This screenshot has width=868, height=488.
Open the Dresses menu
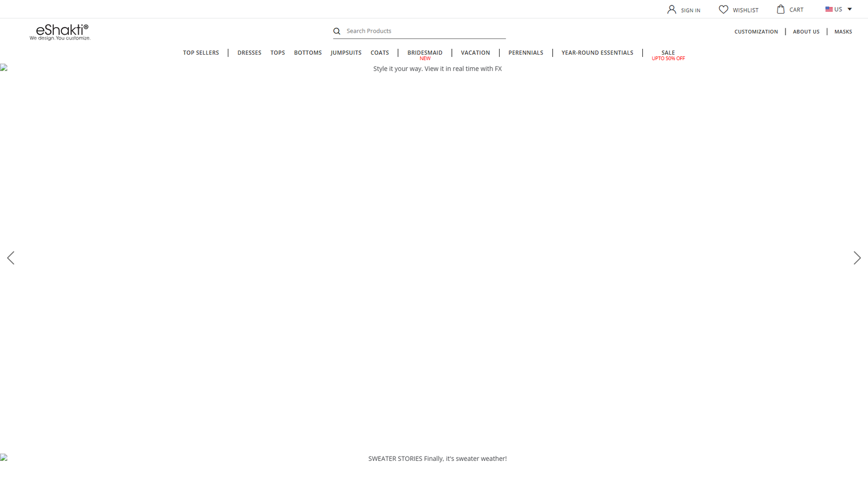tap(249, 53)
